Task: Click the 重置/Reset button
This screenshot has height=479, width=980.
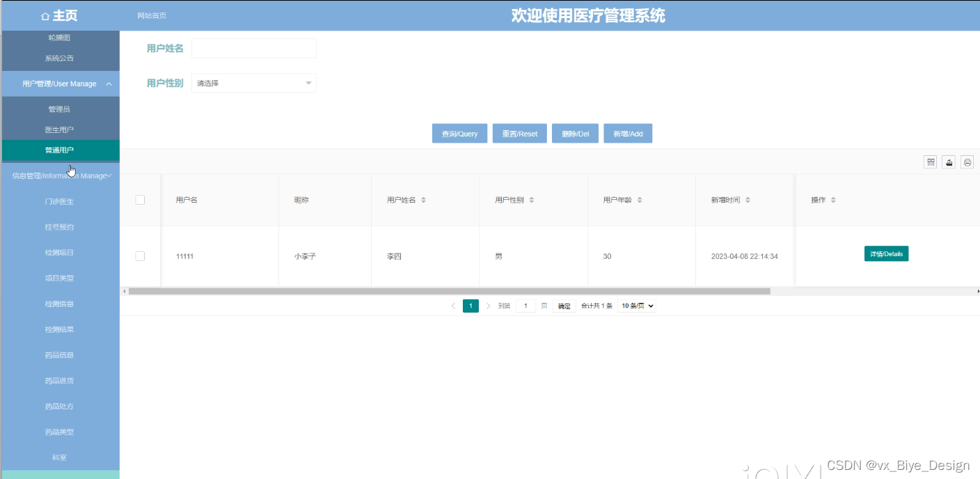Action: pyautogui.click(x=520, y=134)
